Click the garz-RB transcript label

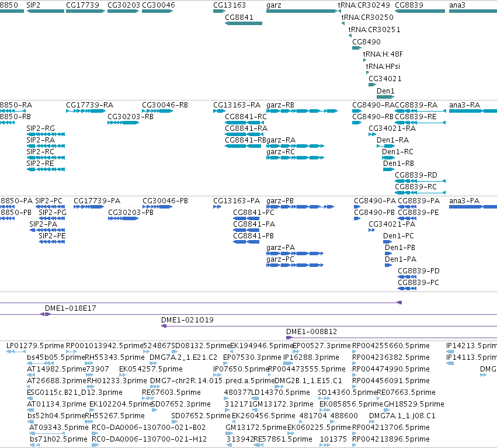pos(280,105)
